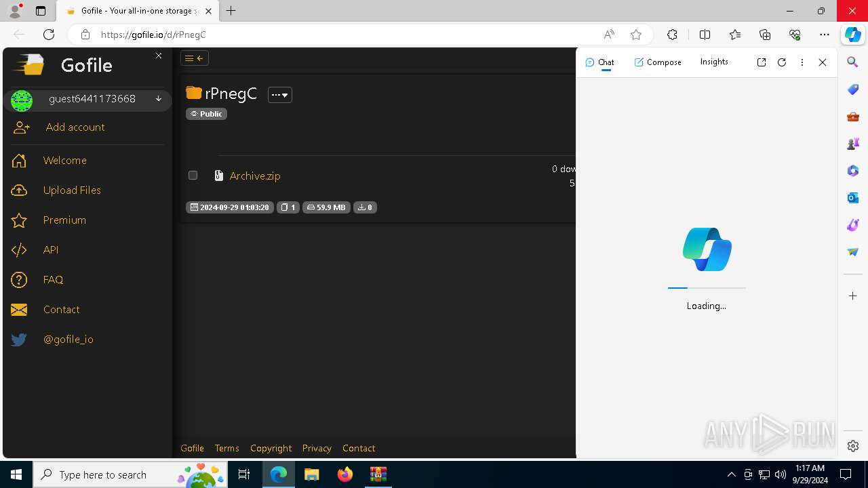Refresh the Copilot pane
Viewport: 868px width, 488px height.
coord(782,62)
